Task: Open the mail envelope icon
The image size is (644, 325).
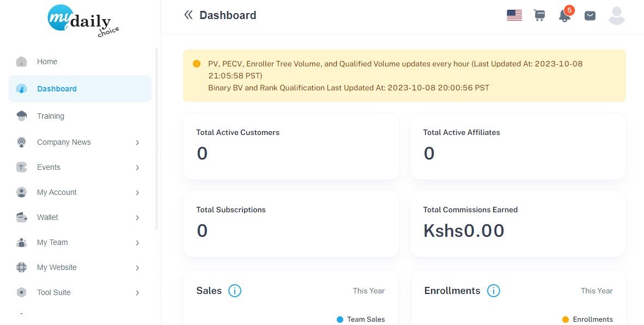Action: coord(590,16)
